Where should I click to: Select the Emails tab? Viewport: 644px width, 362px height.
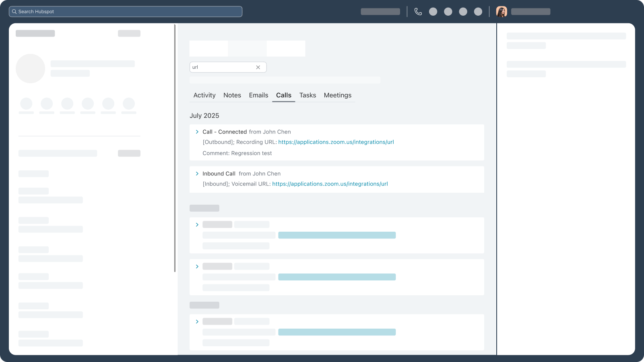click(258, 95)
